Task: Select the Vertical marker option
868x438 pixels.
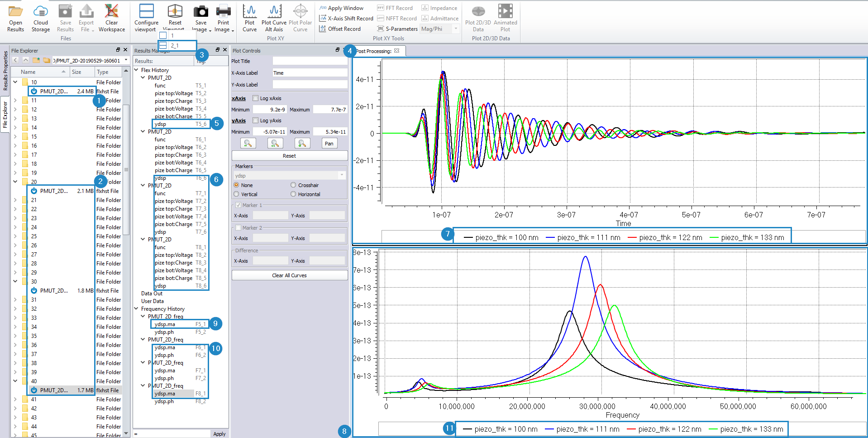Action: coord(236,194)
